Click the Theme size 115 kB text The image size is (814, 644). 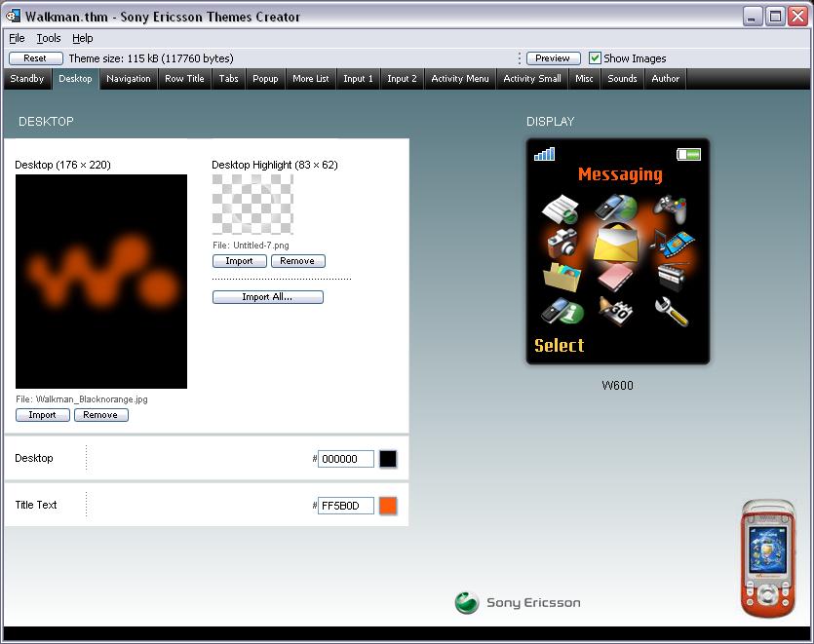click(151, 58)
